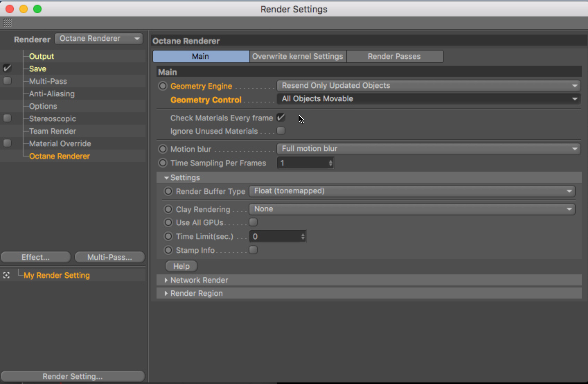Click keyframe circle next to Geometry Engine
The image size is (588, 384).
click(x=163, y=86)
